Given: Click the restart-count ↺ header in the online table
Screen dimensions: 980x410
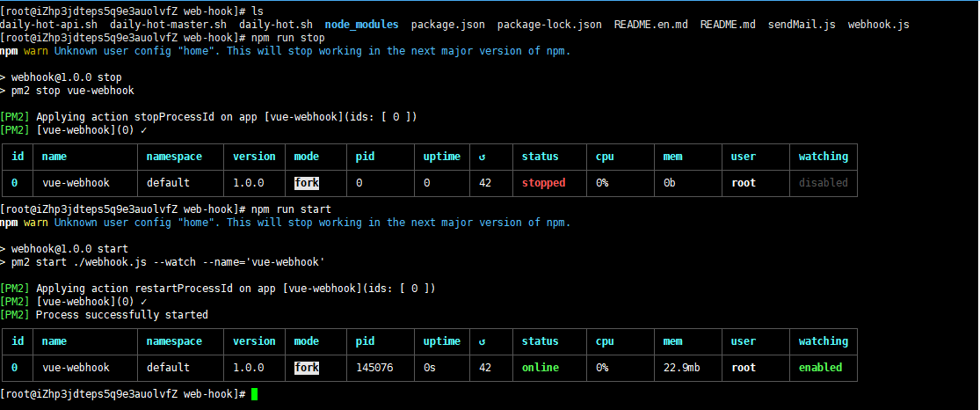Looking at the screenshot, I should [482, 341].
